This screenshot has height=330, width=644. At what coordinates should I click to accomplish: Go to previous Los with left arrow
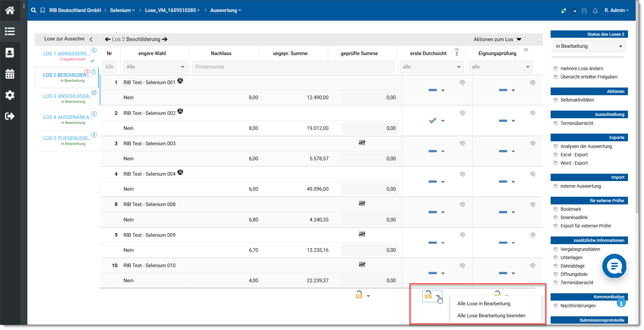107,39
